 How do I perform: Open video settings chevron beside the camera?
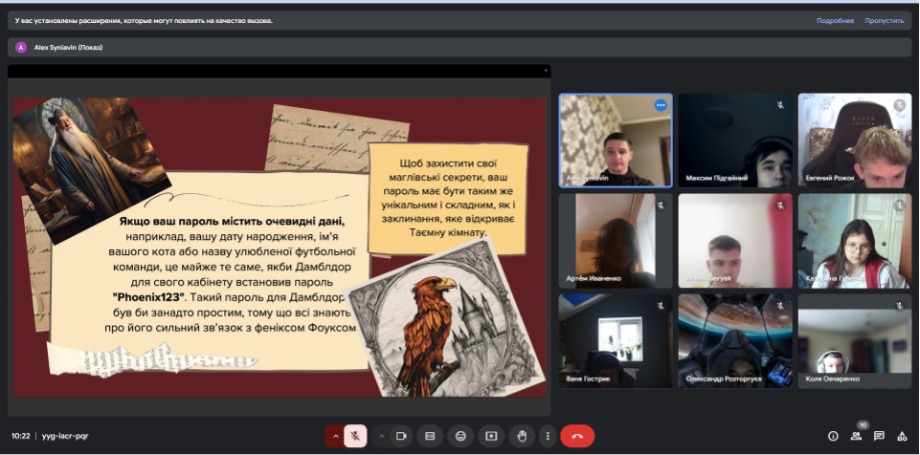382,436
